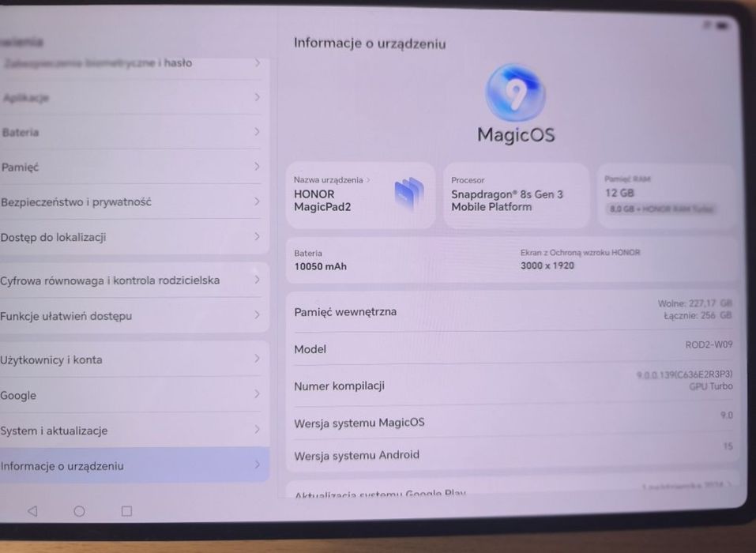This screenshot has width=756, height=553.
Task: Tap the Procesor Snapdragon 8s Gen 3 card
Action: click(516, 195)
